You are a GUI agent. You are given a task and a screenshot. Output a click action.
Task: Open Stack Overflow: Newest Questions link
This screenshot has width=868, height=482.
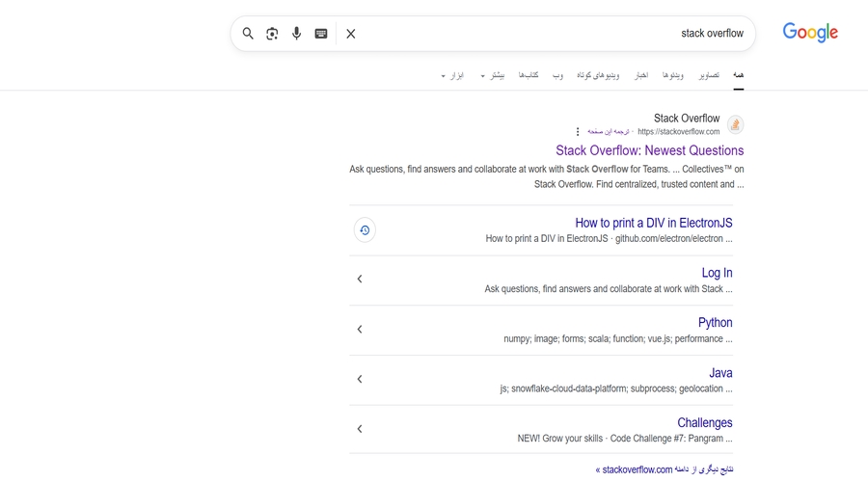click(649, 150)
